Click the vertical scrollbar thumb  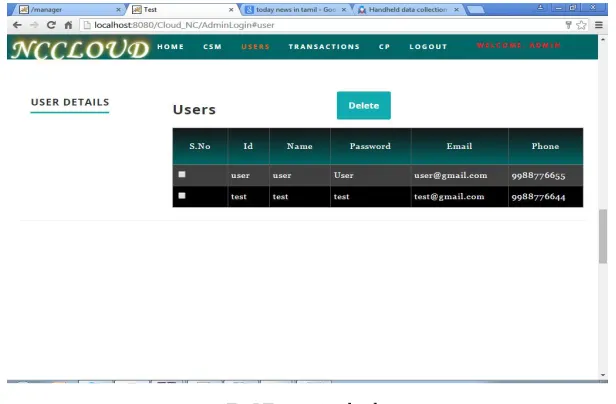pos(603,236)
